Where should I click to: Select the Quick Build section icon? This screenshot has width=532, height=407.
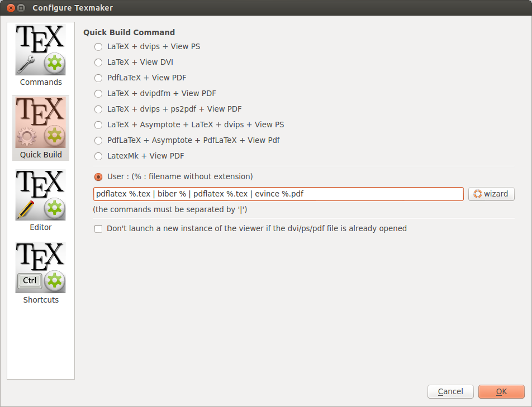40,123
